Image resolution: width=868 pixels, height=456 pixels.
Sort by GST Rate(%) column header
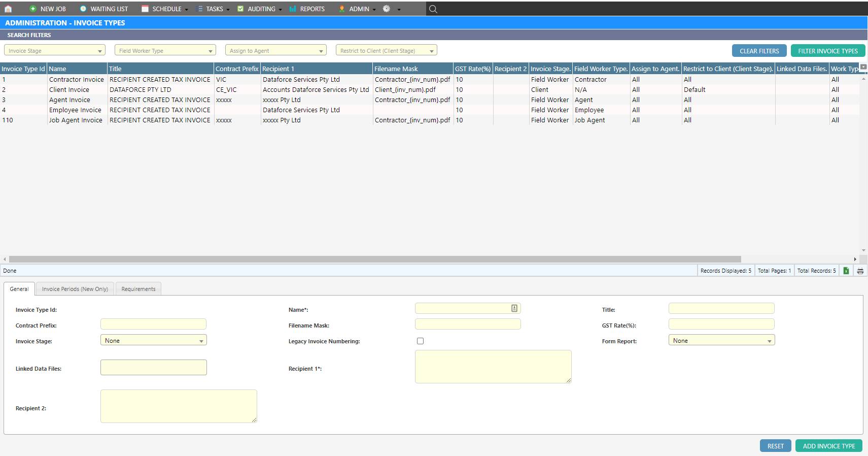pyautogui.click(x=473, y=69)
